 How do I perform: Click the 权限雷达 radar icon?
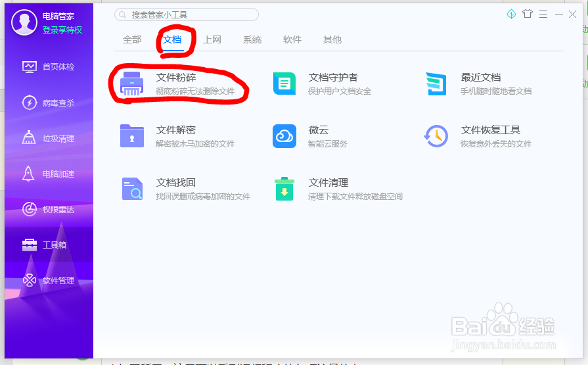pyautogui.click(x=30, y=209)
